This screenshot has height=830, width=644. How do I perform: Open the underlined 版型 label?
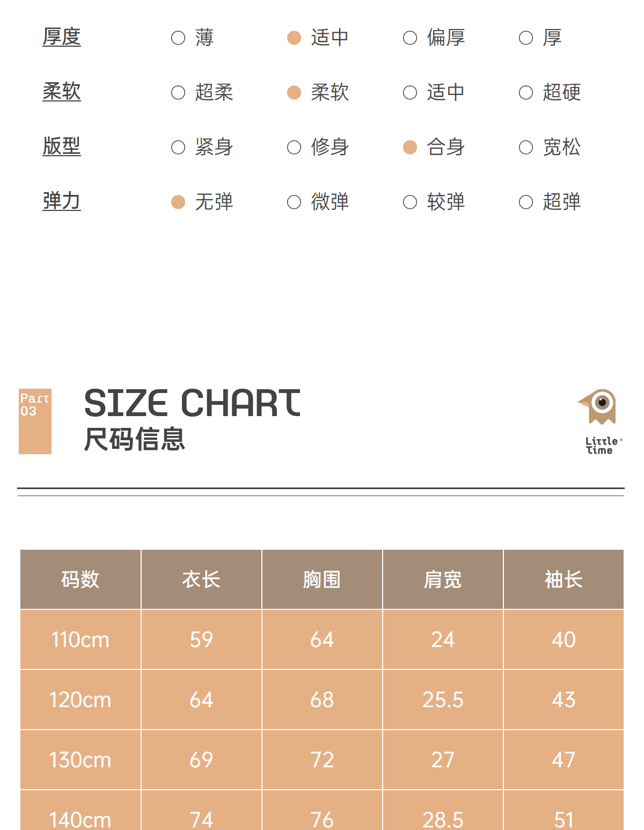pyautogui.click(x=62, y=147)
